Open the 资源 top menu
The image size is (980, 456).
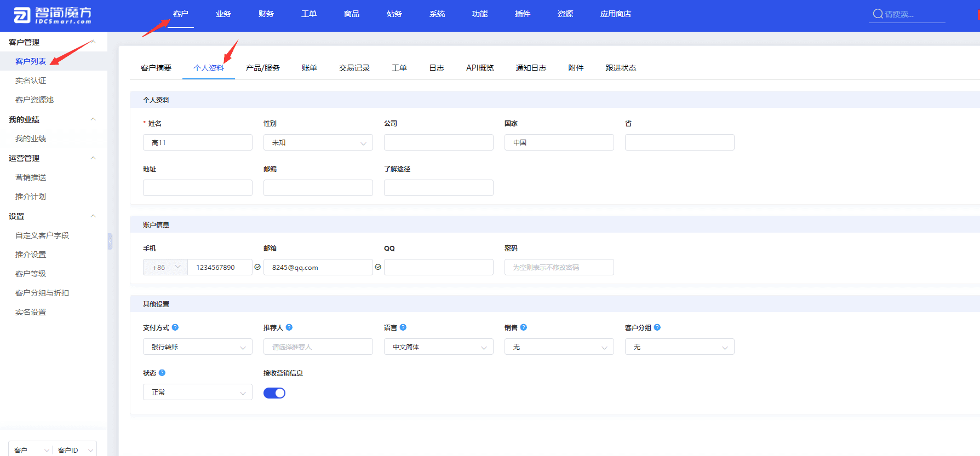(x=565, y=14)
